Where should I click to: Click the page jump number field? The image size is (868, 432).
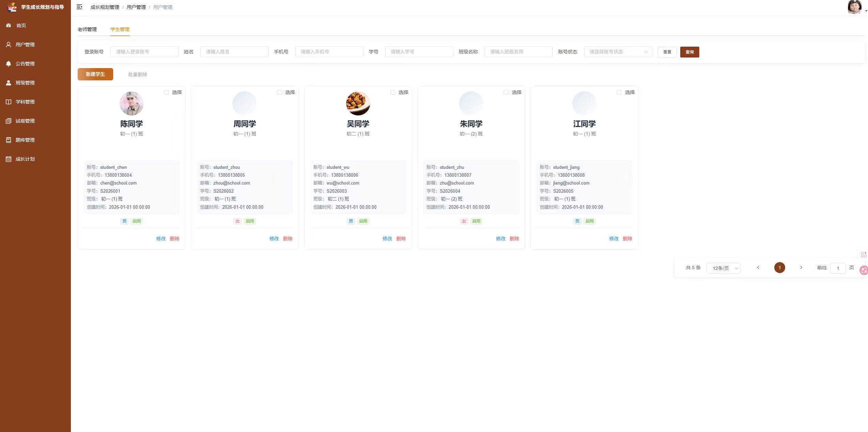point(838,268)
